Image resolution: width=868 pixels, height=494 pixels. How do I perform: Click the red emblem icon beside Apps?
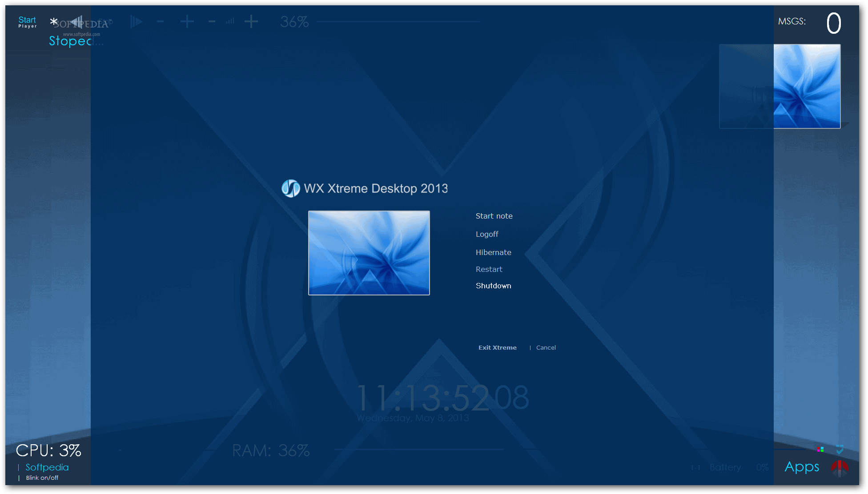(x=840, y=468)
